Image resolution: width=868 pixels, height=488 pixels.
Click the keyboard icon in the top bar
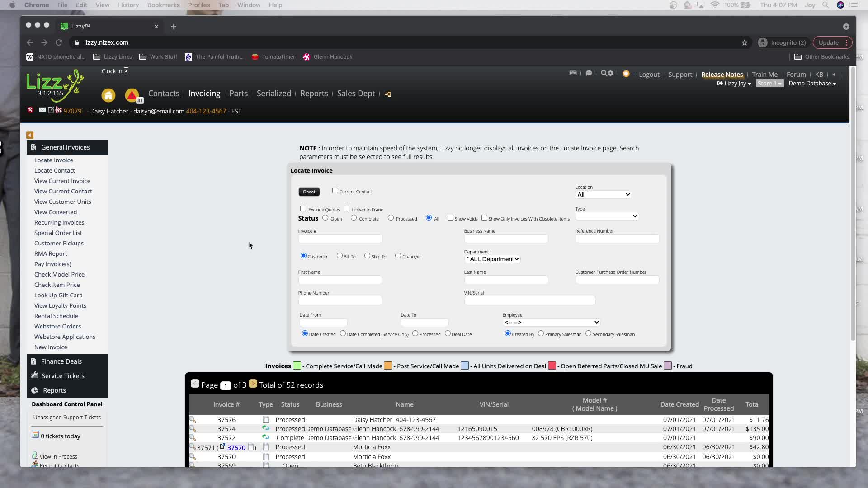point(573,73)
